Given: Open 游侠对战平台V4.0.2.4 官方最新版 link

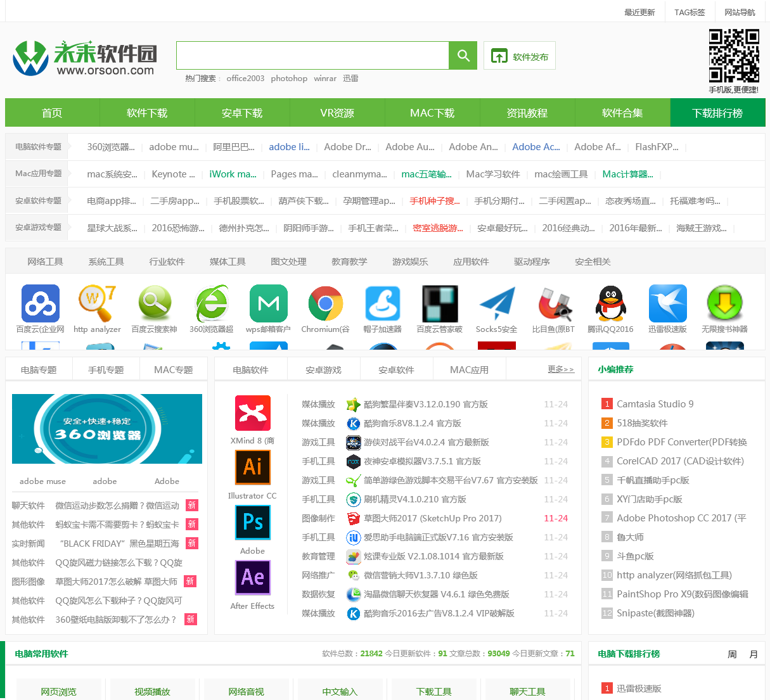Looking at the screenshot, I should coord(426,442).
